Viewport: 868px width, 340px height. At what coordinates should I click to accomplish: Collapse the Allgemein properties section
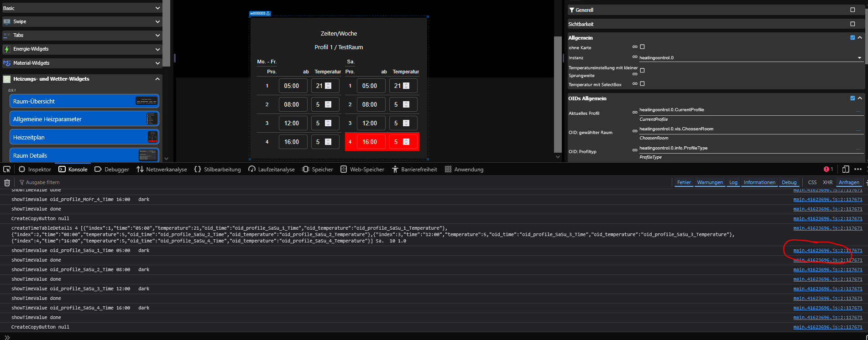(860, 38)
